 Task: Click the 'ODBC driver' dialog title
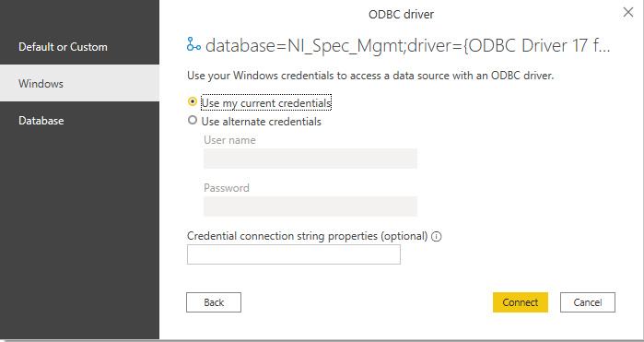coord(402,15)
